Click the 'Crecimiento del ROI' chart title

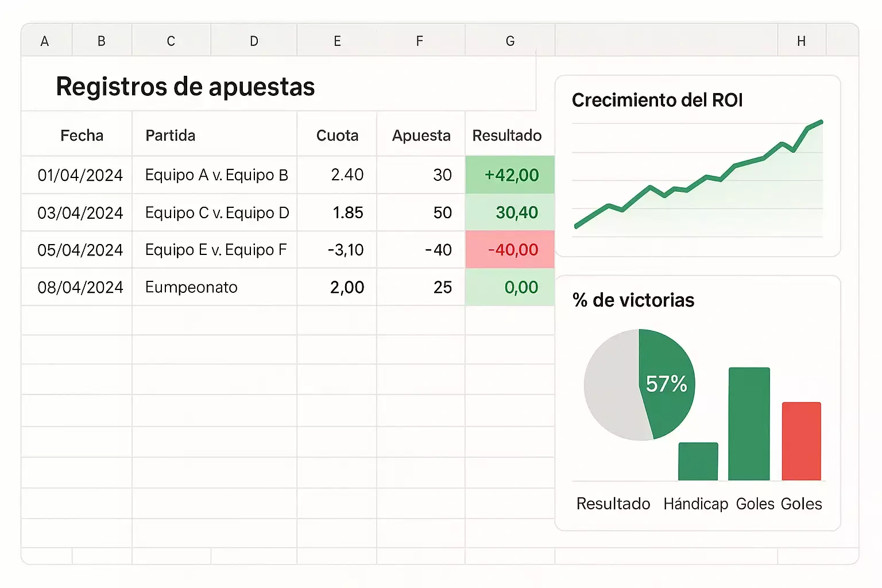(657, 100)
